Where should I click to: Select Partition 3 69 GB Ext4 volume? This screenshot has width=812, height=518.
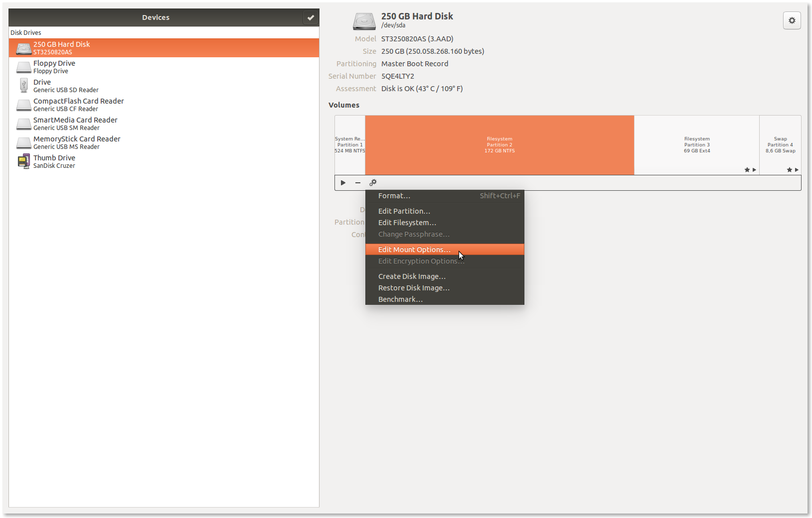click(697, 145)
